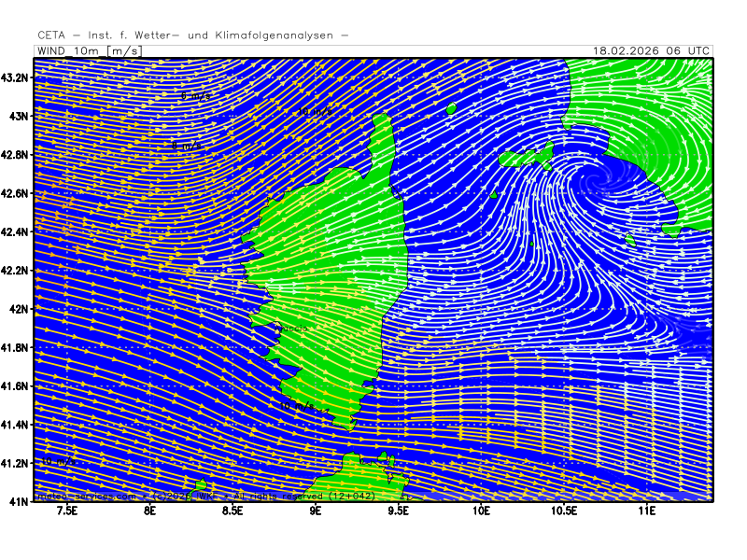
Task: Click the 7.5E longitude axis label
Action: coord(67,511)
